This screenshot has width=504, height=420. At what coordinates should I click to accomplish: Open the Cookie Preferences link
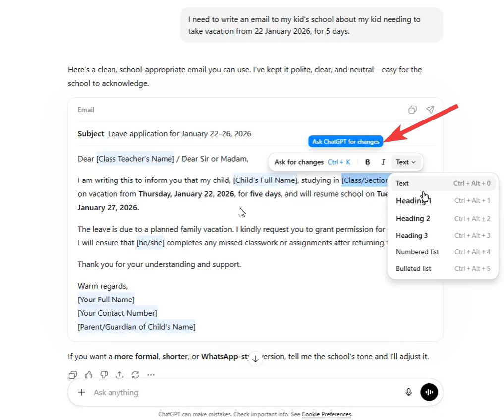[x=326, y=414]
